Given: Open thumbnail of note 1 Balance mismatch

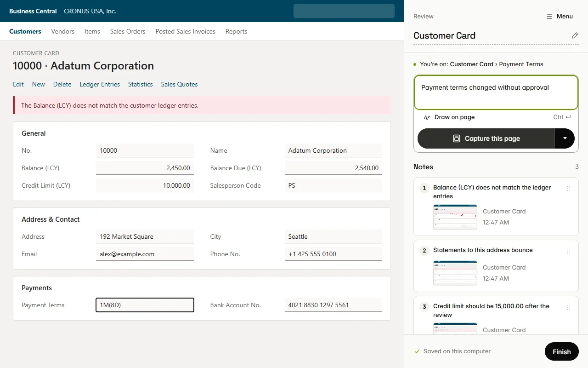Looking at the screenshot, I should pyautogui.click(x=455, y=217).
